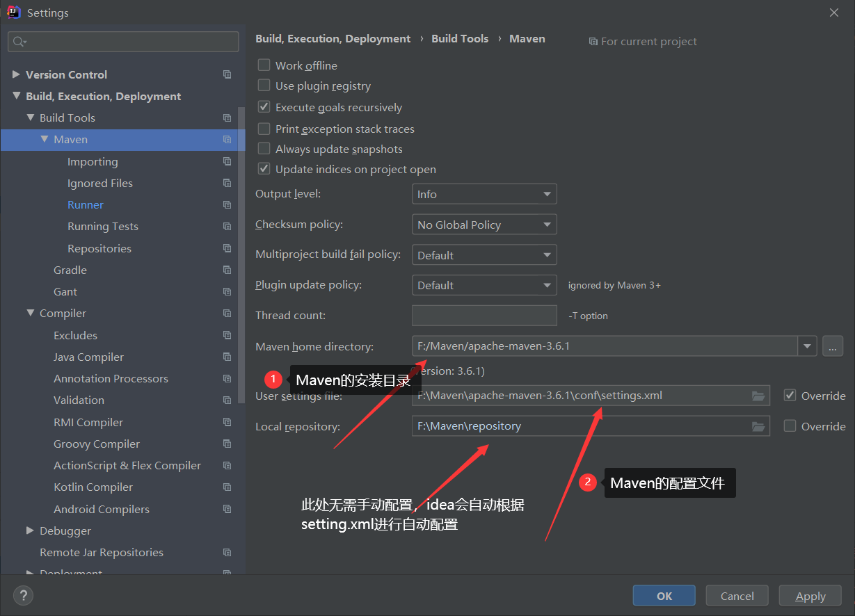855x616 pixels.
Task: Check Override for Local repository
Action: (790, 425)
